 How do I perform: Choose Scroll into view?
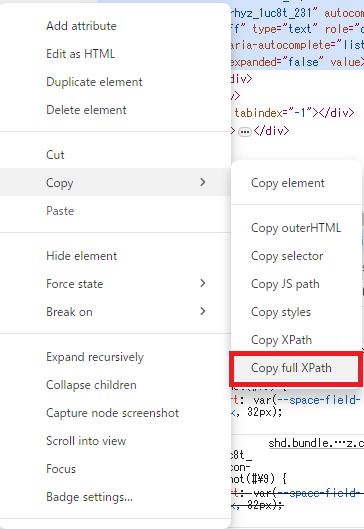[x=86, y=441]
